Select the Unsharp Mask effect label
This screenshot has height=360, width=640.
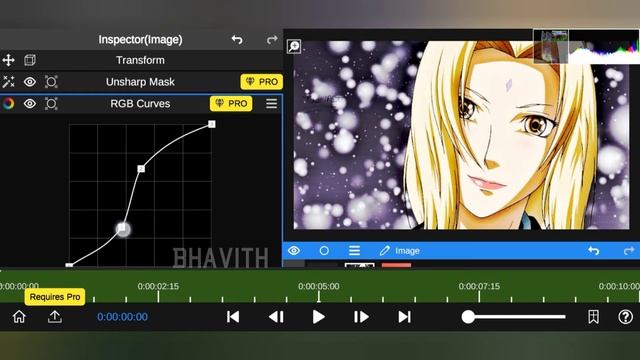[x=140, y=82]
